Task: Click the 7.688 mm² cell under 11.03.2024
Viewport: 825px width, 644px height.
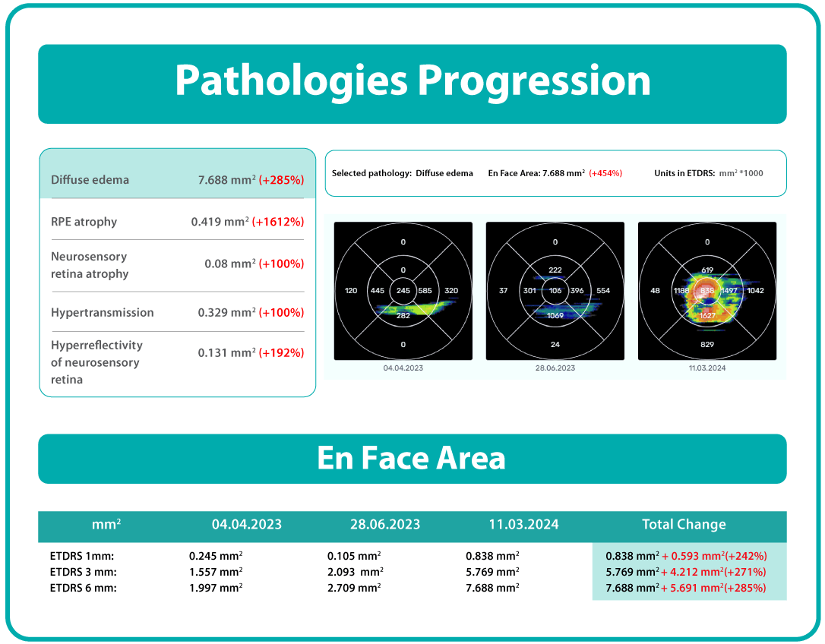Action: coord(492,588)
